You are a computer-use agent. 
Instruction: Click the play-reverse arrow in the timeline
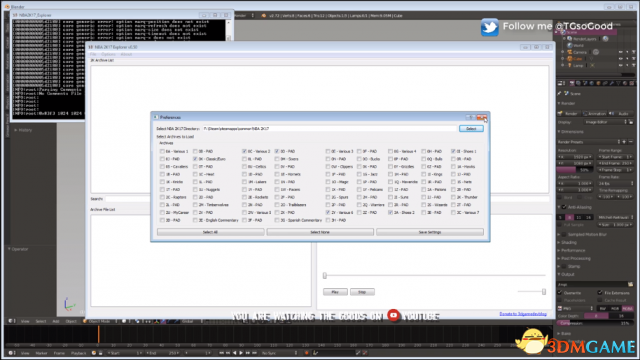(234, 353)
